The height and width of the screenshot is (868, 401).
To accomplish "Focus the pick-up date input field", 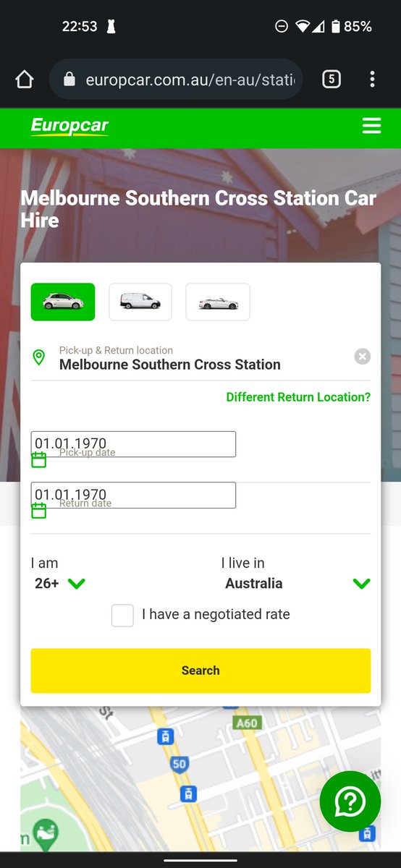I will pos(134,444).
